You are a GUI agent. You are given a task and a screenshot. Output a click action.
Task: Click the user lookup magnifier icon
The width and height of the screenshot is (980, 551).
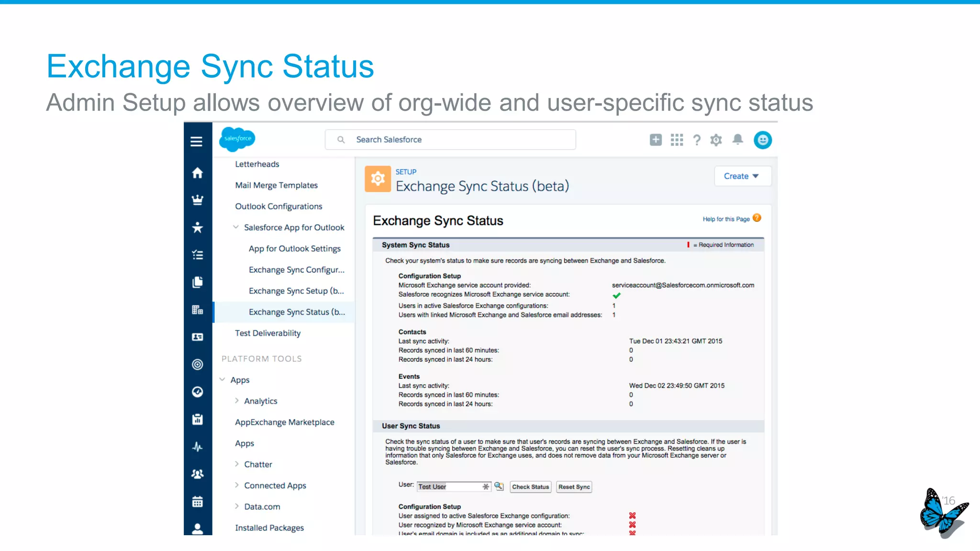pos(499,486)
